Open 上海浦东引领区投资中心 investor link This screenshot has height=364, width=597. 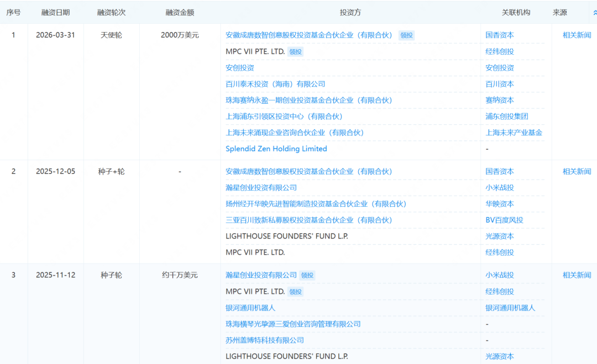click(284, 117)
